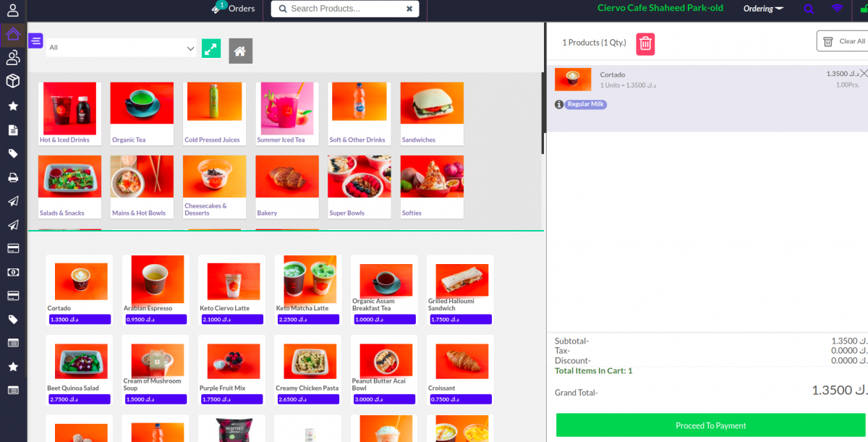Focus the Search Products input field
Viewport: 868px width, 442px height.
pos(346,9)
